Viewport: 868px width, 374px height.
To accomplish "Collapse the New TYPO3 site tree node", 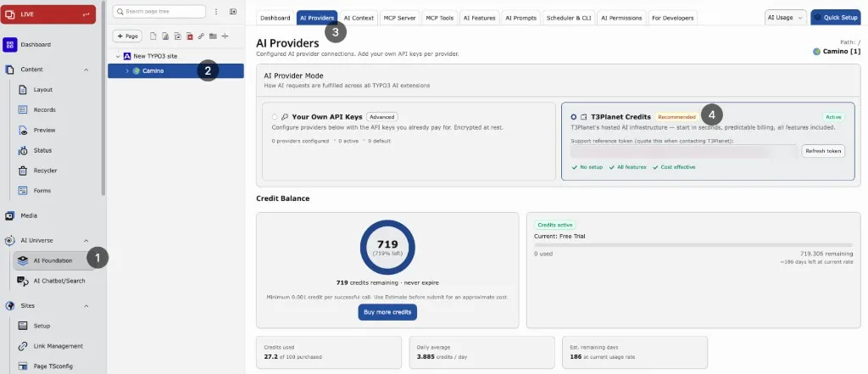I will pos(118,56).
